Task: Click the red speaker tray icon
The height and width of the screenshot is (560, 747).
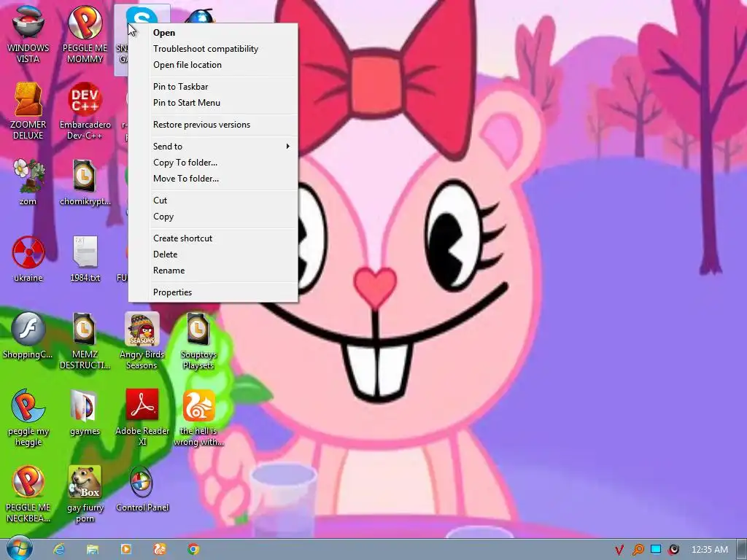Action: pyautogui.click(x=673, y=550)
